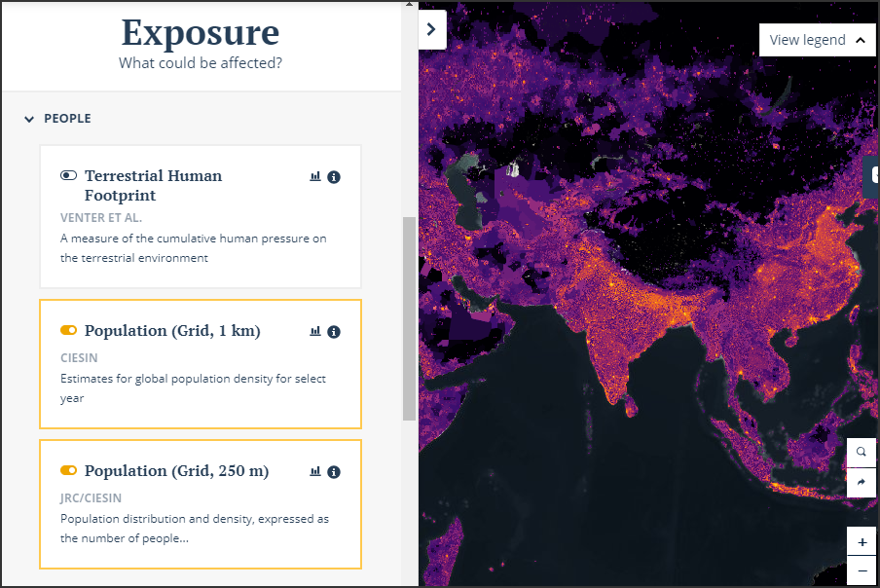Show info for Population (Grid, 250 m)
Image resolution: width=880 pixels, height=588 pixels.
tap(334, 472)
